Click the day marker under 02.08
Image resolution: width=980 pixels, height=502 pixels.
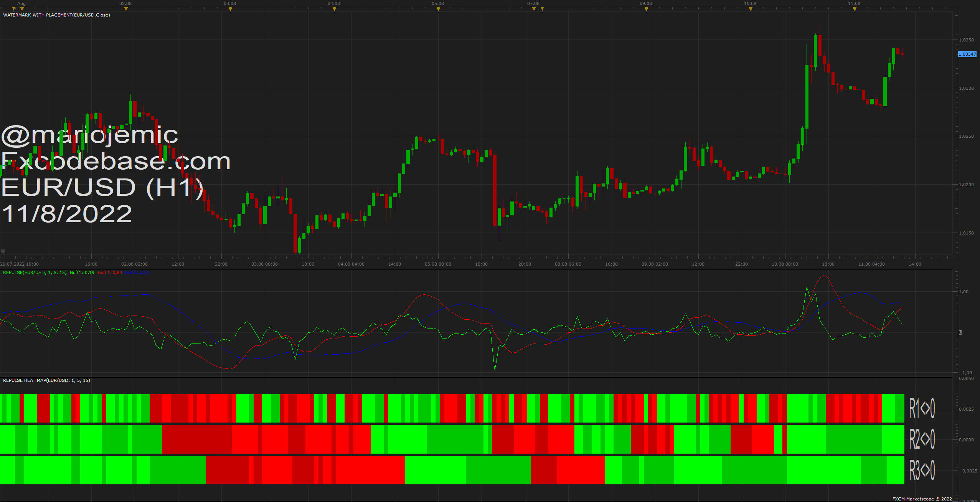tap(126, 9)
